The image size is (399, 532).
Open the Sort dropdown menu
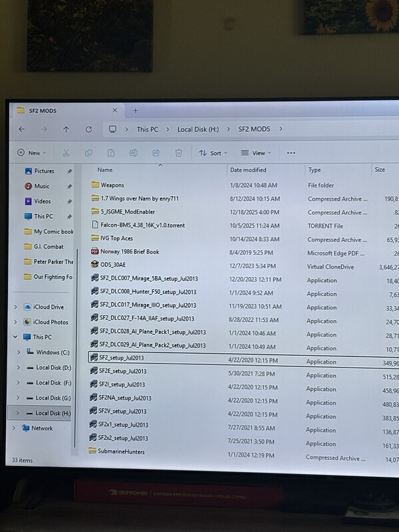pyautogui.click(x=213, y=153)
